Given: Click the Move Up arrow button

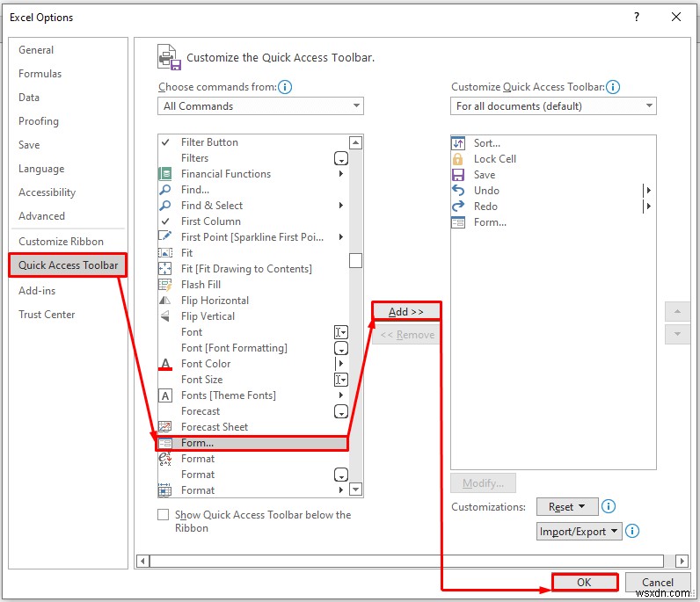Looking at the screenshot, I should 677,311.
